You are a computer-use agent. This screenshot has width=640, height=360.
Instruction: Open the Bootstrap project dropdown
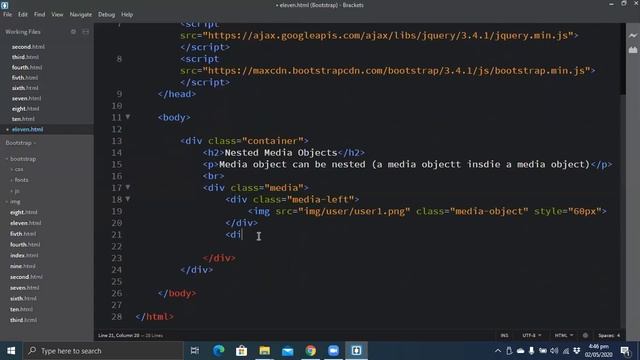20,143
